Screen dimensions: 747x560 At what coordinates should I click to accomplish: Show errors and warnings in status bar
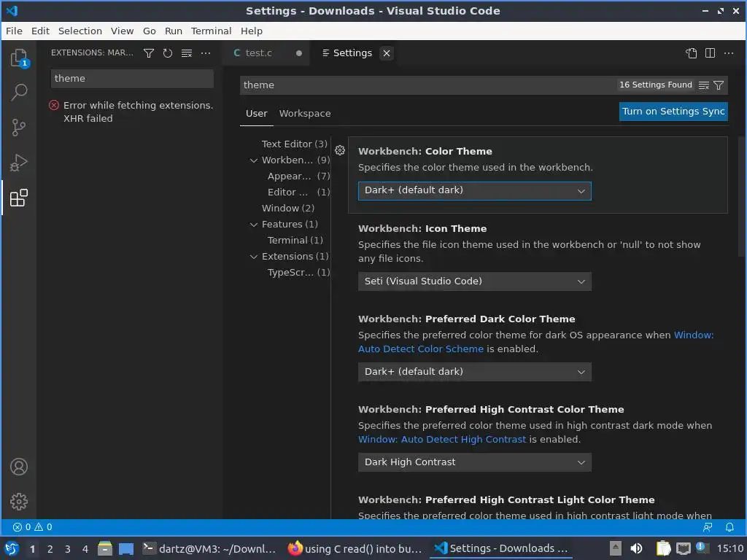coord(32,527)
